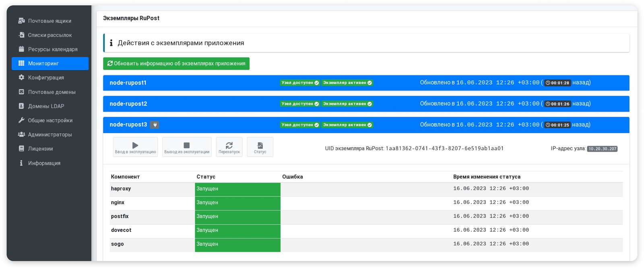Expand the node-rupost1 instance row

(x=128, y=83)
